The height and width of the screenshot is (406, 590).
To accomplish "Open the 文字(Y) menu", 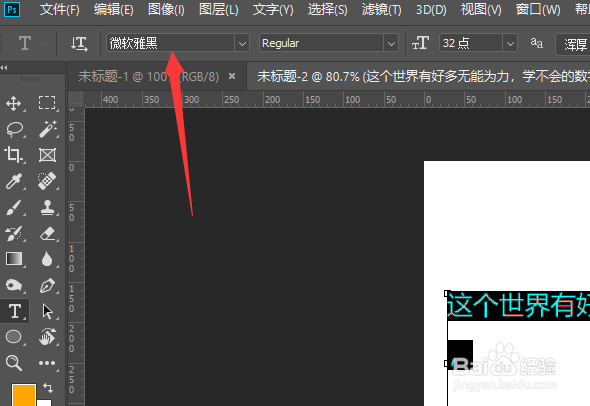I will pos(273,9).
